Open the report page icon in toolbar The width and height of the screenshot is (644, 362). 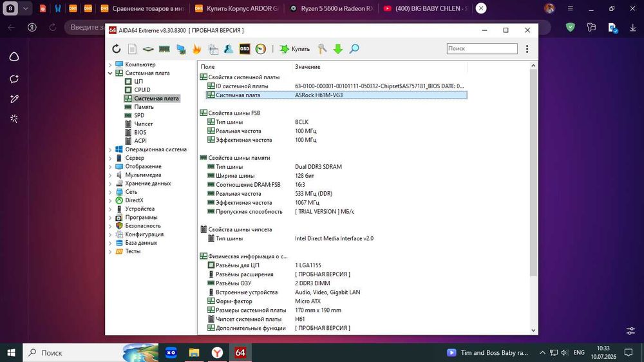tap(132, 49)
